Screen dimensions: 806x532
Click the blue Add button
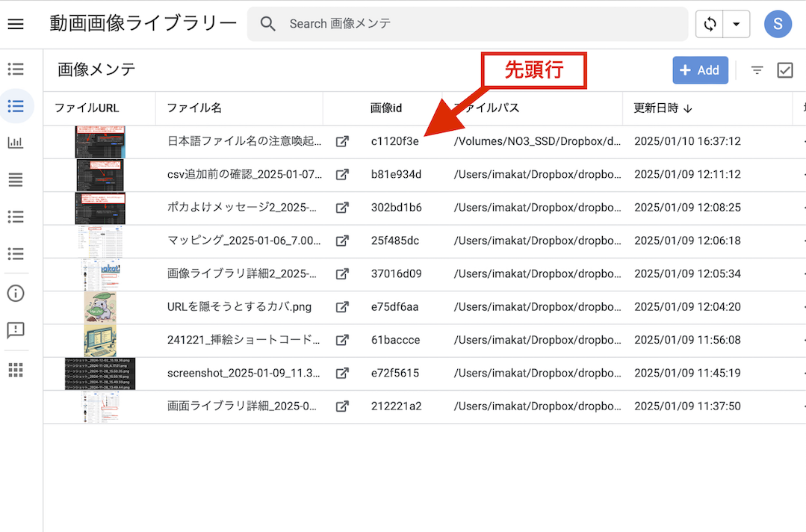[700, 70]
